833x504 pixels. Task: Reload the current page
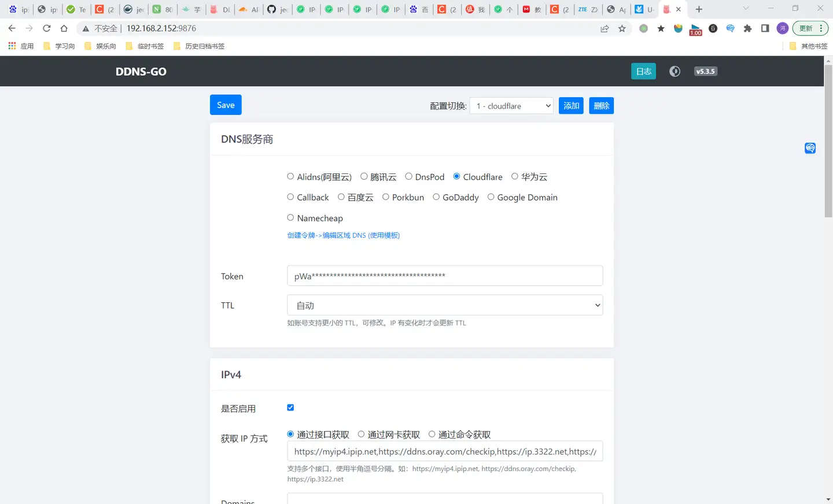click(x=46, y=28)
